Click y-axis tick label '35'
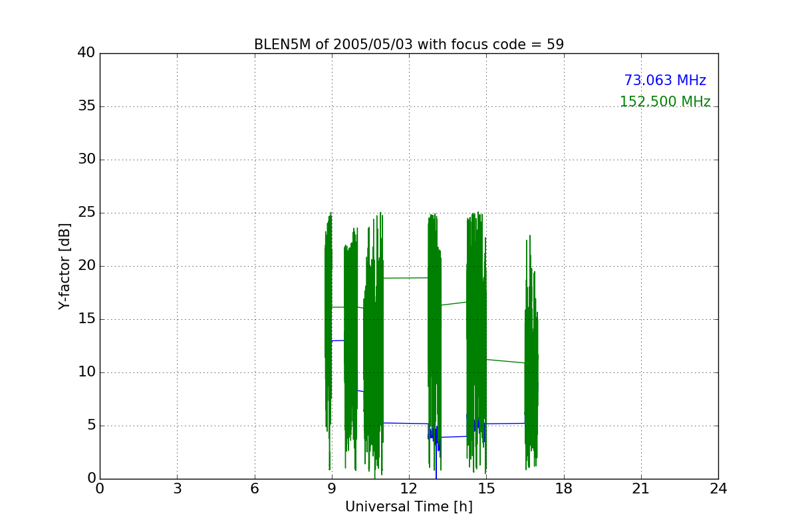 pyautogui.click(x=86, y=106)
